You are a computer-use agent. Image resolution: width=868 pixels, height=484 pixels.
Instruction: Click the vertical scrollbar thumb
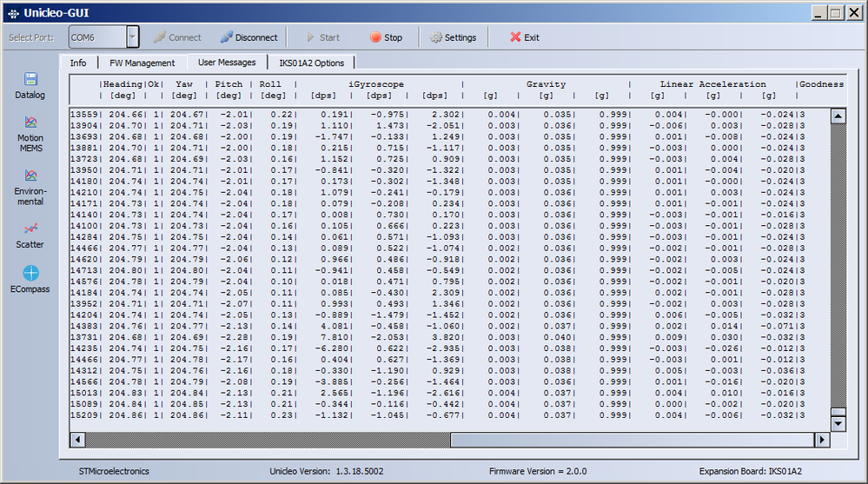point(838,412)
